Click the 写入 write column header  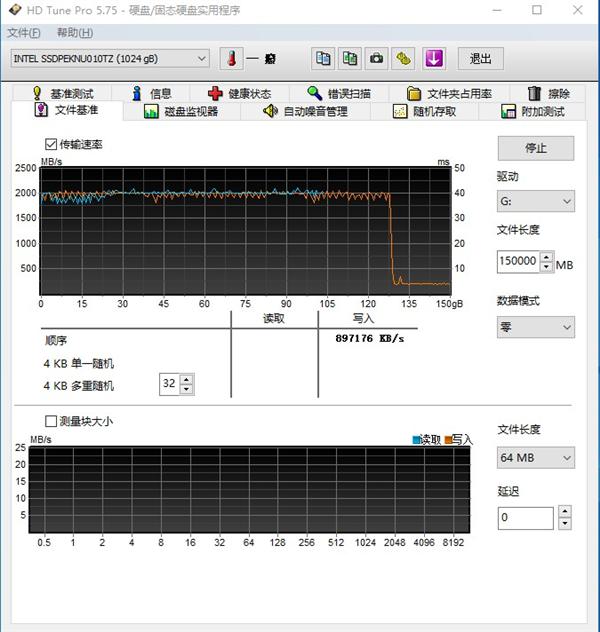point(363,318)
